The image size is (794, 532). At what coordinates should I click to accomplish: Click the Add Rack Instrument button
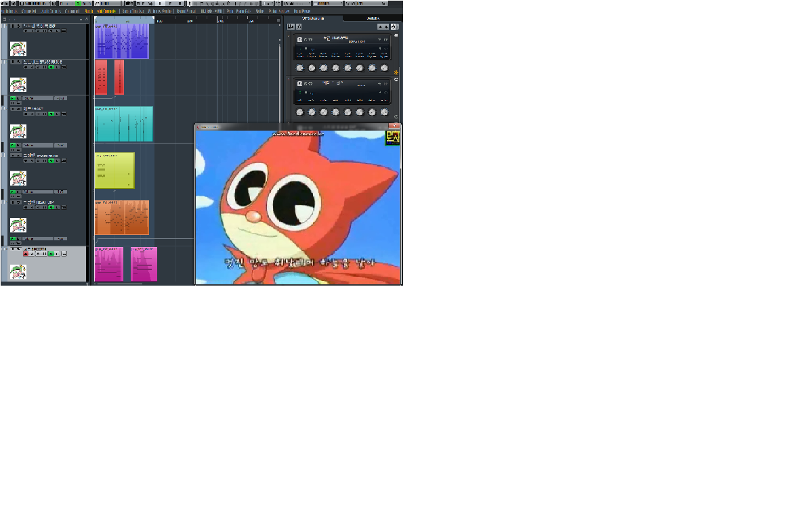(299, 26)
